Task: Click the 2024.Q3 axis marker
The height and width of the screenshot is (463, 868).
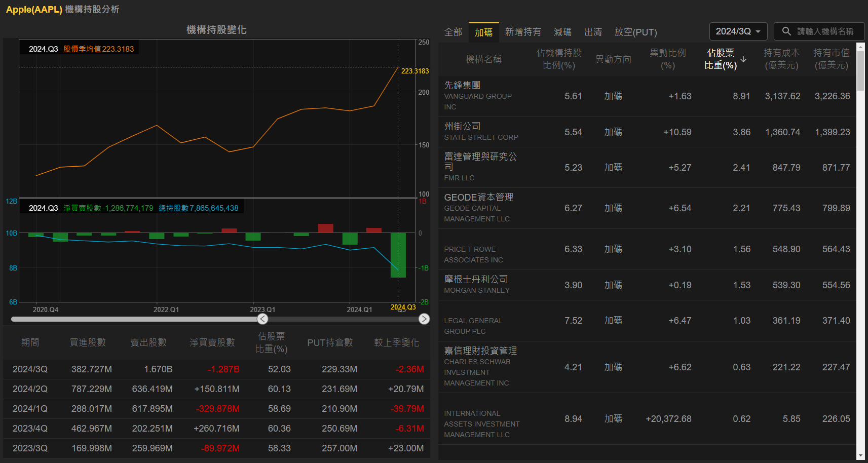Action: coord(403,307)
